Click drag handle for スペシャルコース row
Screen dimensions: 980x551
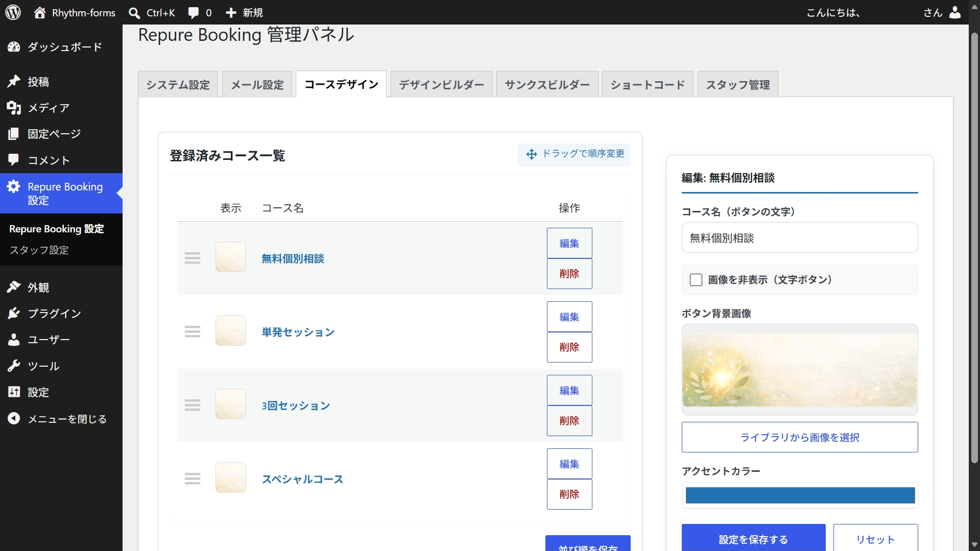click(x=193, y=478)
